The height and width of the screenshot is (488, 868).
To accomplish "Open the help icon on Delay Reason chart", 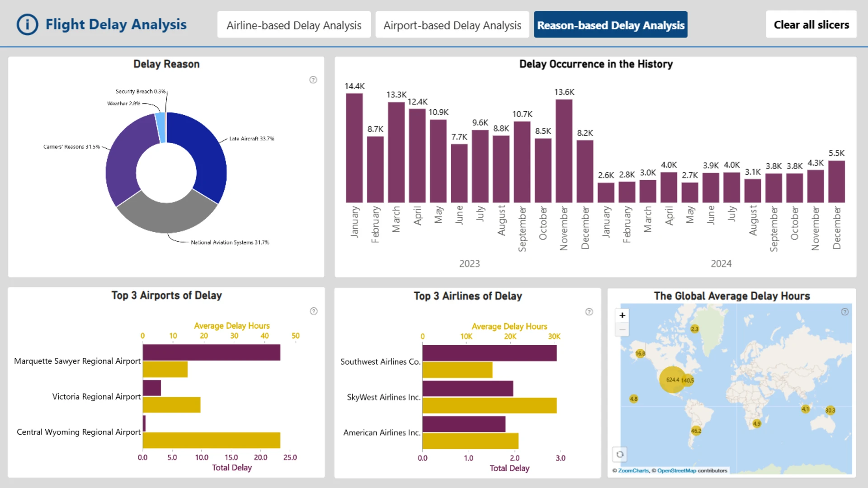I will 313,80.
